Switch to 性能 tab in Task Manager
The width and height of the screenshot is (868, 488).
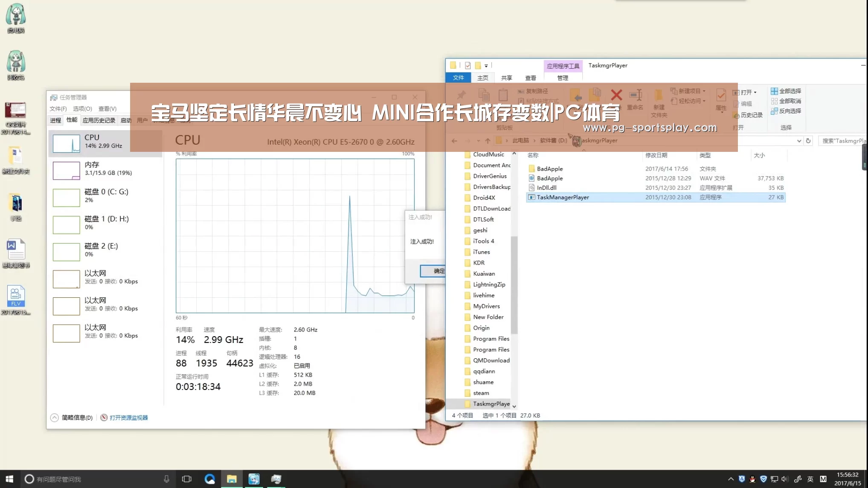click(x=72, y=120)
